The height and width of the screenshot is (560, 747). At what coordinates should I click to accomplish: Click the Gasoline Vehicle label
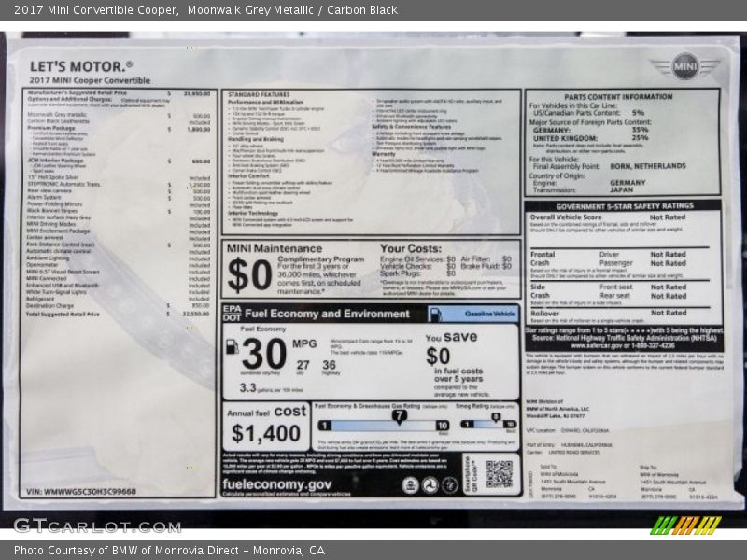point(490,314)
